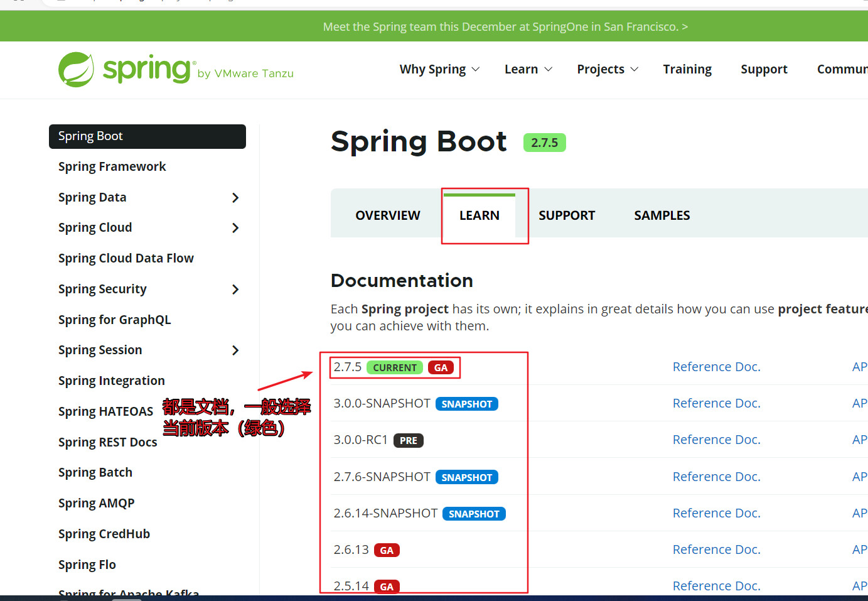This screenshot has height=601, width=868.
Task: Click the Documentation heading
Action: [x=402, y=281]
